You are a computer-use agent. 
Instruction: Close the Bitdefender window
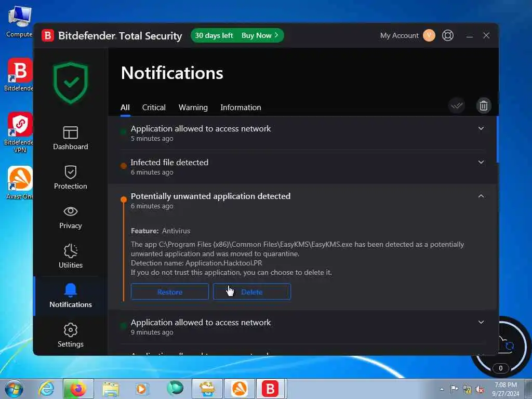click(x=486, y=35)
